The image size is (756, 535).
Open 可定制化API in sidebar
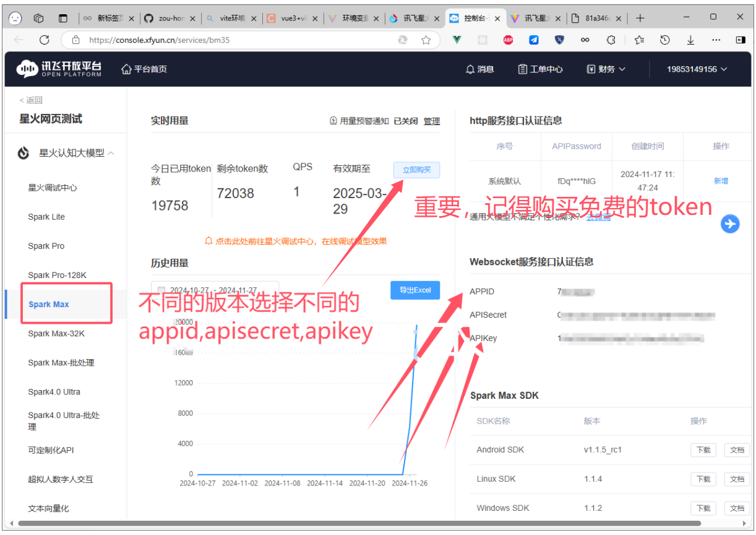tap(51, 450)
